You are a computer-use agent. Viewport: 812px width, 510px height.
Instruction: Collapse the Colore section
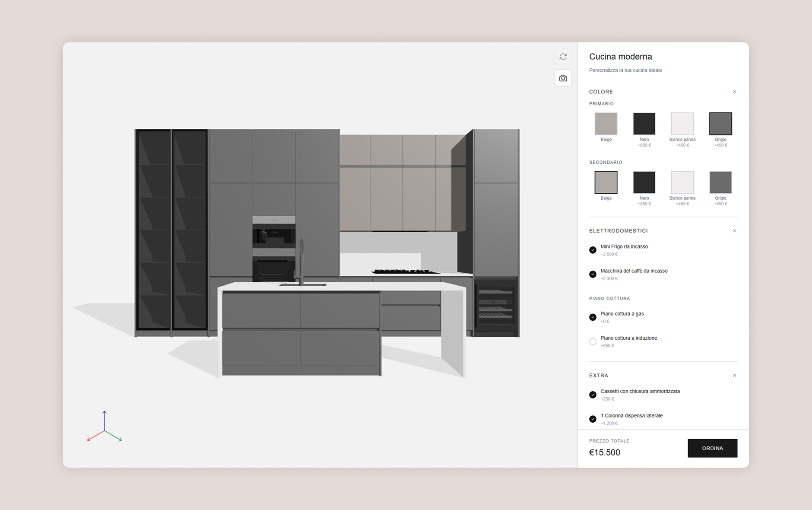point(734,92)
